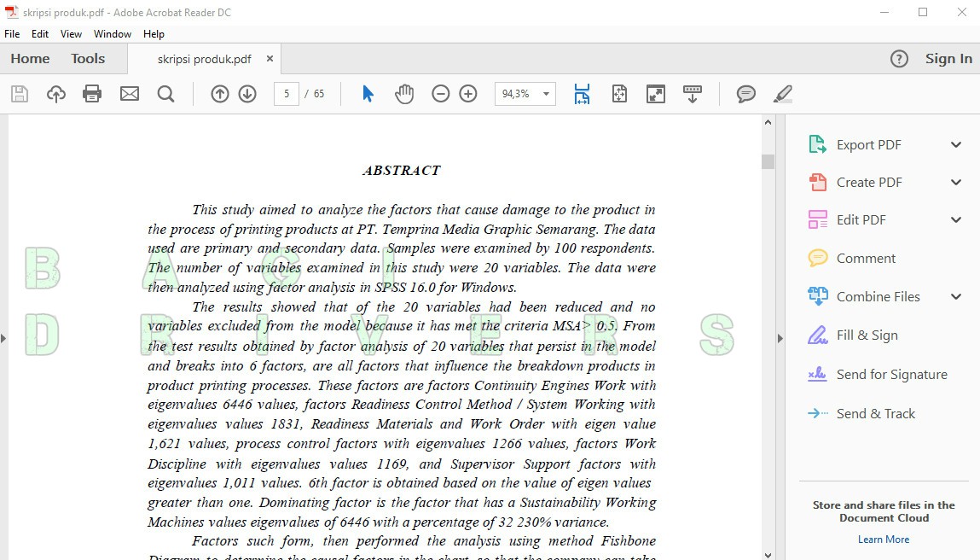Show the left navigation pane arrow
Screen dimensions: 980x560
(3, 338)
